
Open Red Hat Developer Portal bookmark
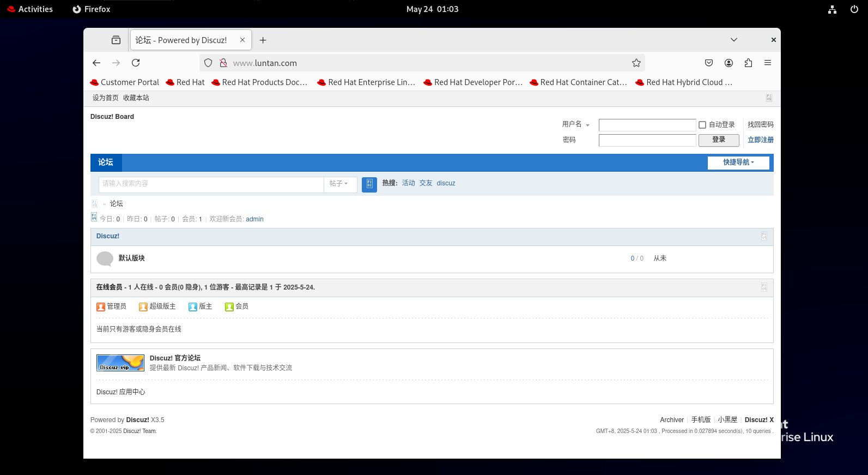pos(474,82)
